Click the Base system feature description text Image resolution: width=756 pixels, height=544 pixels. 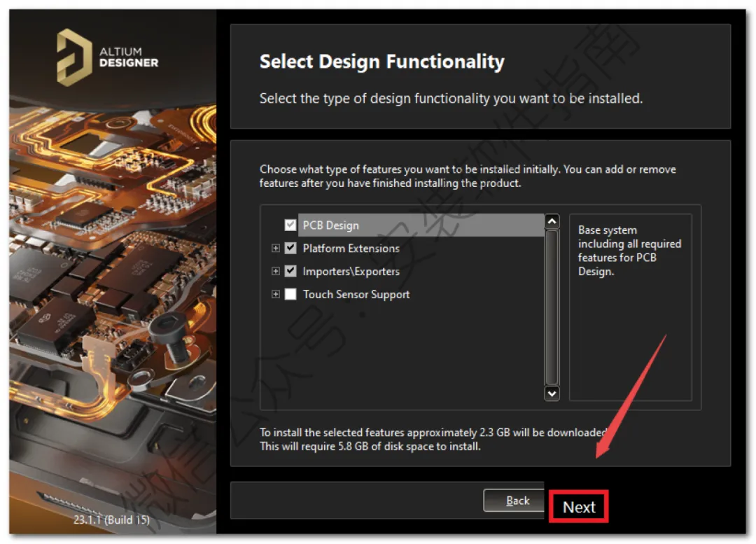[x=630, y=251]
